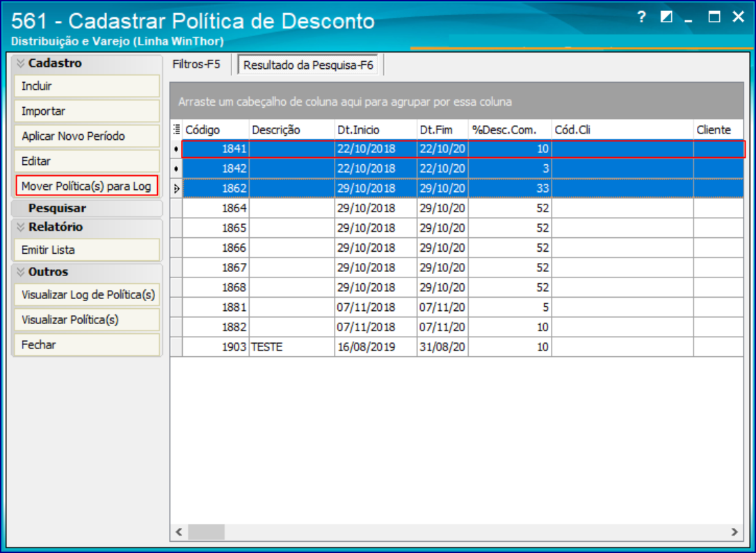The width and height of the screenshot is (756, 553).
Task: Sort by the Dt.Inicio column header
Action: [x=376, y=129]
